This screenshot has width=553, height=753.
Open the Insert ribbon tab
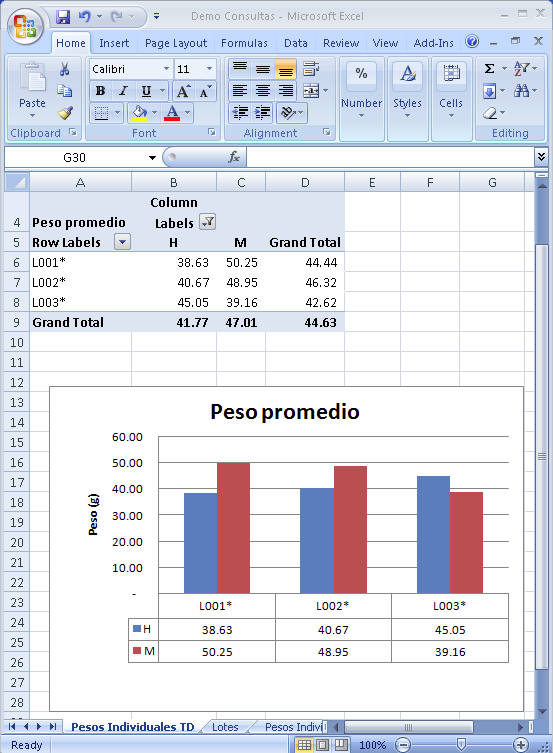(114, 43)
